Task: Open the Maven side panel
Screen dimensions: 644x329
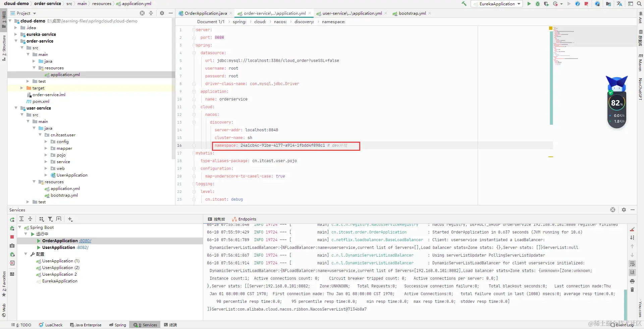Action: point(640,62)
